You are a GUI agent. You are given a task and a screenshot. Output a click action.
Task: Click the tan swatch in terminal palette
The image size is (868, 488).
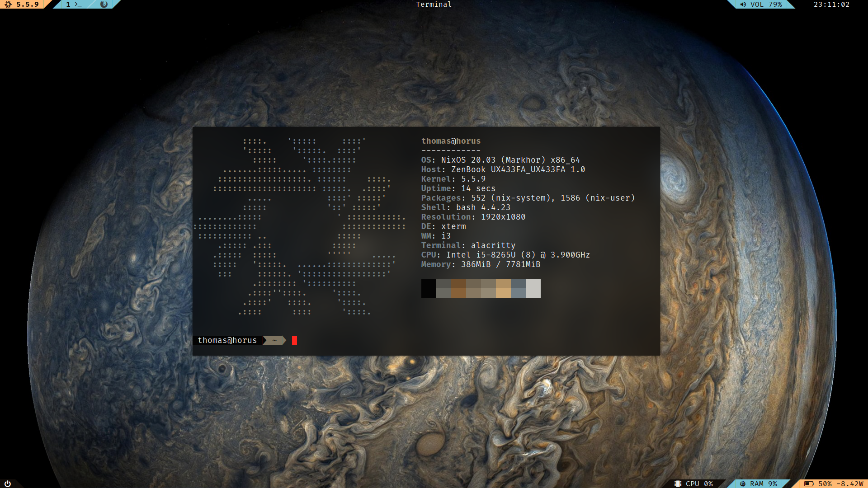[x=503, y=288]
